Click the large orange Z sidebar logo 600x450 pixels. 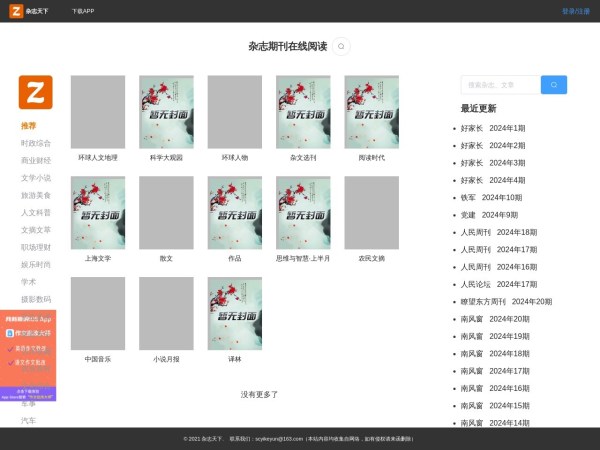click(x=35, y=92)
